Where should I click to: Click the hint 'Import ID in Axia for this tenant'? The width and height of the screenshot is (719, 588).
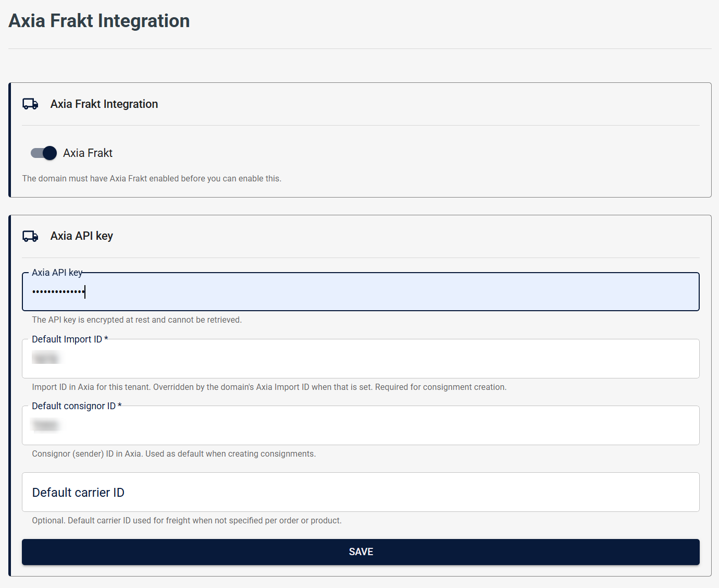pyautogui.click(x=91, y=387)
